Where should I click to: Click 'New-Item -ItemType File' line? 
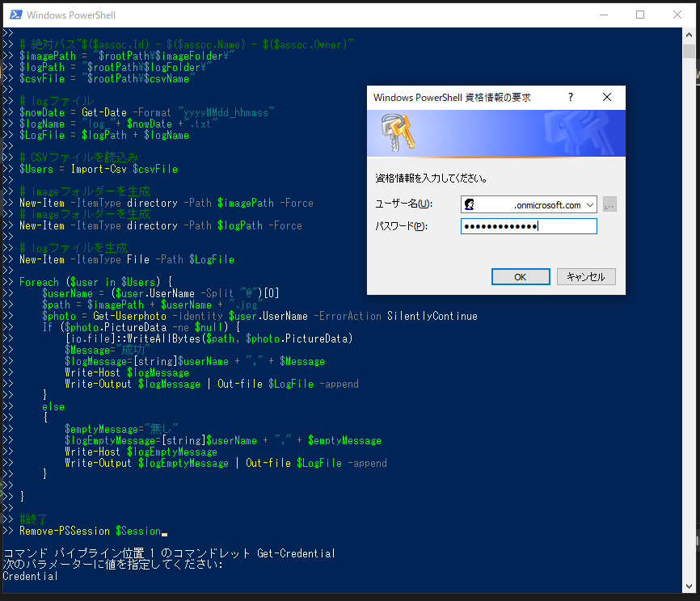pyautogui.click(x=127, y=259)
